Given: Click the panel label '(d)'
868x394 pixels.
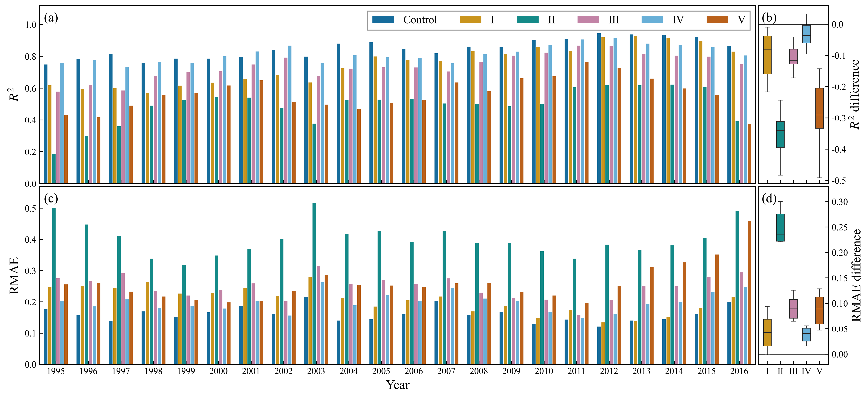Looking at the screenshot, I should (769, 199).
